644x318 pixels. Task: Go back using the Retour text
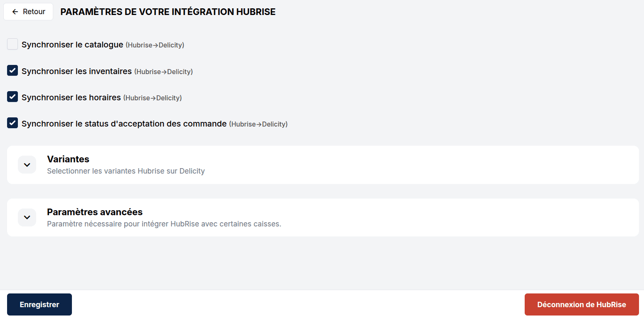coord(34,12)
